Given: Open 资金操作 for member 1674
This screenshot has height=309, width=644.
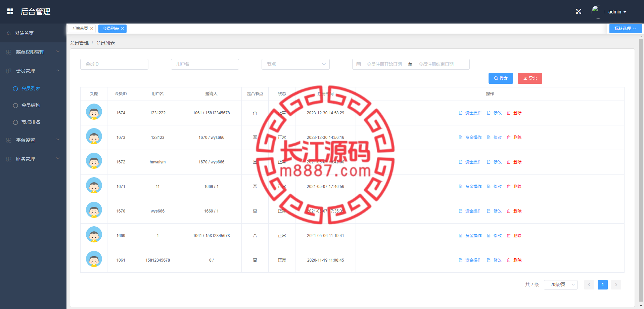Looking at the screenshot, I should (x=470, y=113).
